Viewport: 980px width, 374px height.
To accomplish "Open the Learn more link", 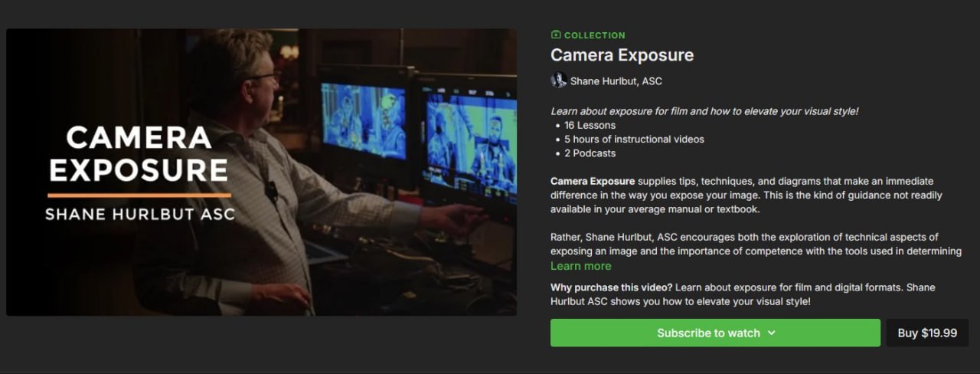I will (580, 266).
